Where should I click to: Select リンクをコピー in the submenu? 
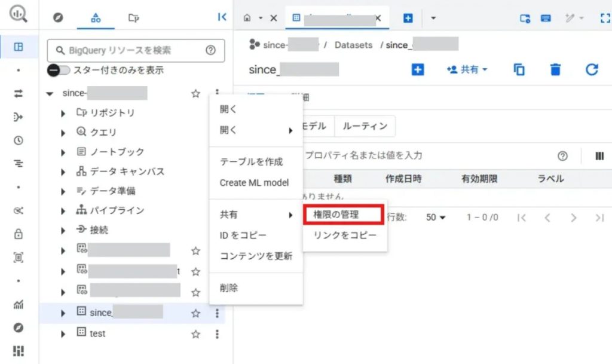tap(345, 235)
